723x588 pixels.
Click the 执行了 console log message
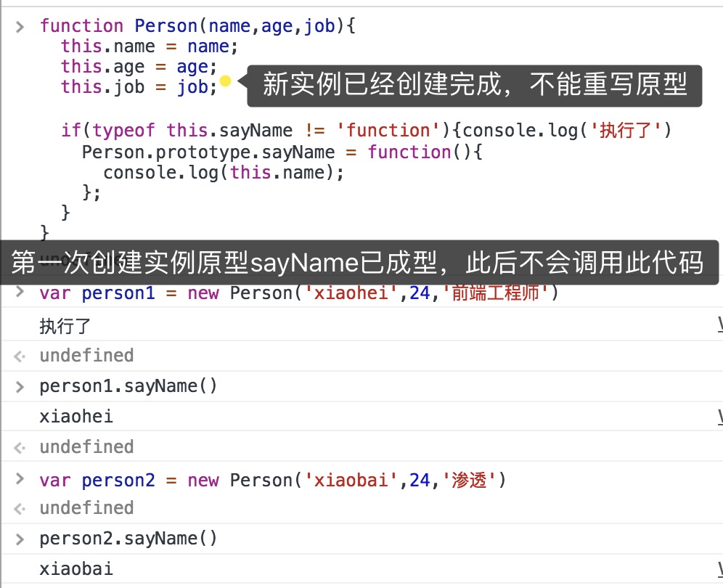coord(65,326)
